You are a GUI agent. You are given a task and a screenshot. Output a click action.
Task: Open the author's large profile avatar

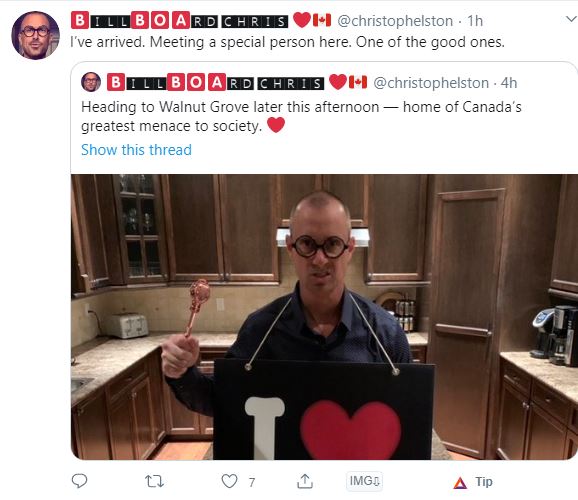tap(35, 35)
